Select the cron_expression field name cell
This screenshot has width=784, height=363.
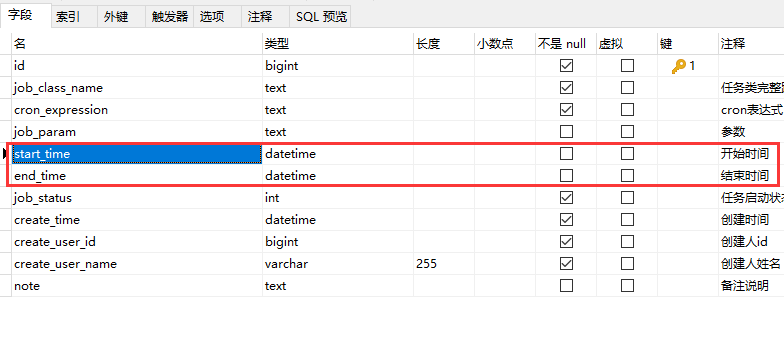point(137,110)
